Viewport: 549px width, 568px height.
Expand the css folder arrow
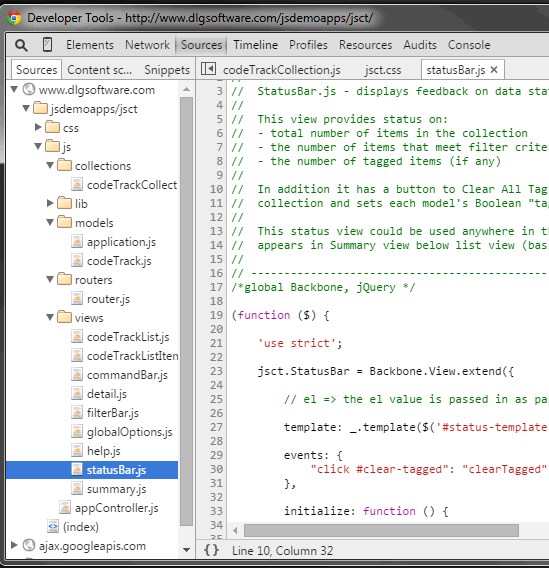[38, 127]
